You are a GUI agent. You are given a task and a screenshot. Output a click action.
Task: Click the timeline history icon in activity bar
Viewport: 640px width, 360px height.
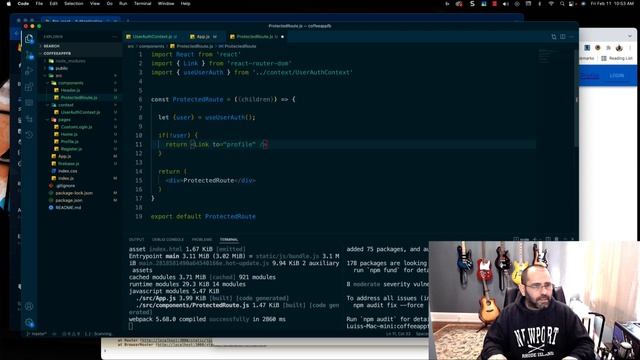pos(29,134)
